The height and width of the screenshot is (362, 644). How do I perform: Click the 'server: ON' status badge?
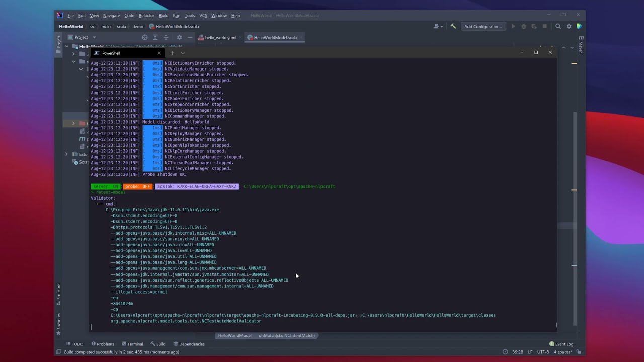pyautogui.click(x=105, y=186)
